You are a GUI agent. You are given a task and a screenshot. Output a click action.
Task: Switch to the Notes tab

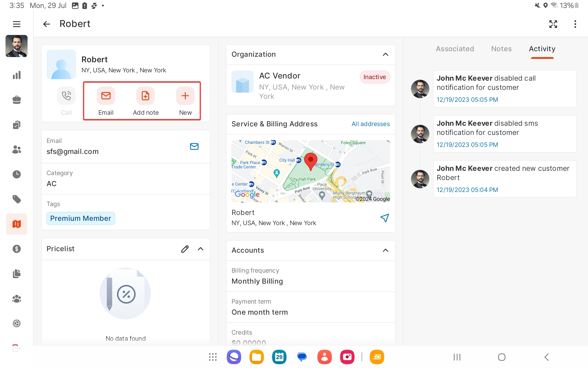[501, 49]
